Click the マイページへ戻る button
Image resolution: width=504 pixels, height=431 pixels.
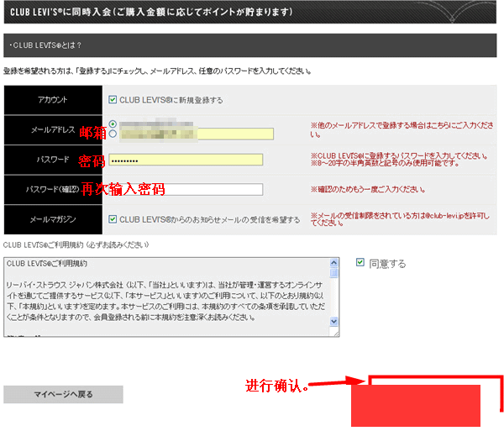pyautogui.click(x=63, y=394)
